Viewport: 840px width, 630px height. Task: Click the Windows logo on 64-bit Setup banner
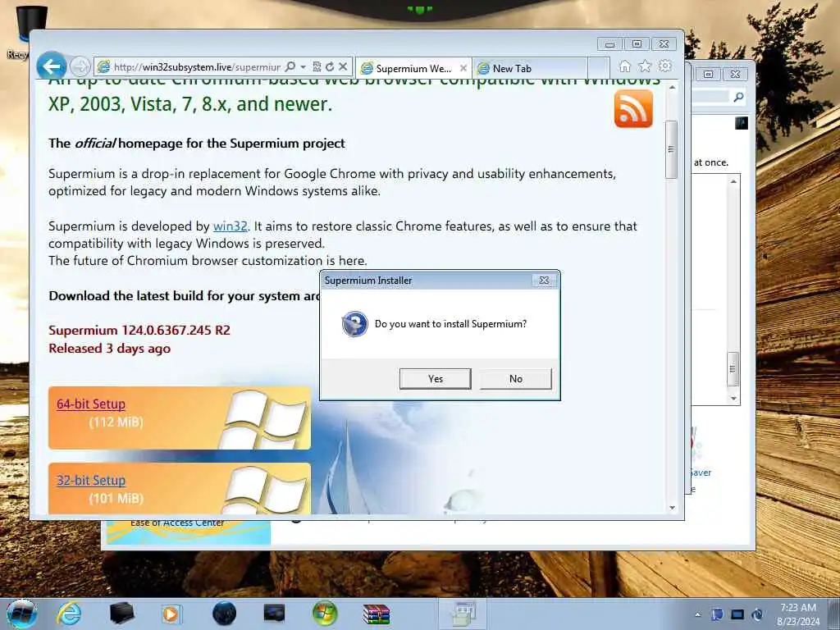pyautogui.click(x=265, y=419)
